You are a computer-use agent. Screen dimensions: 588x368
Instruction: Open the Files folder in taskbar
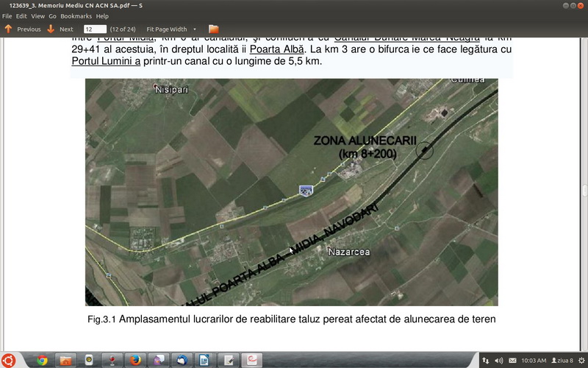65,360
